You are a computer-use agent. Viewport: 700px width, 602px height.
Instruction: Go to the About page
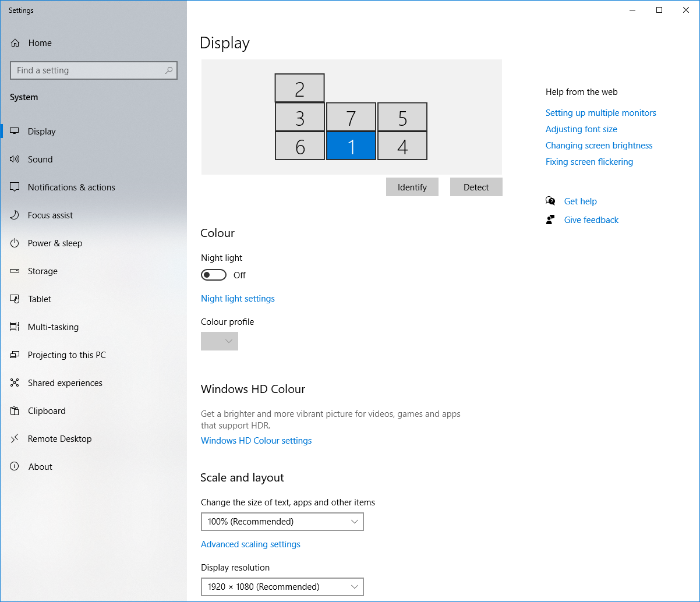point(93,467)
